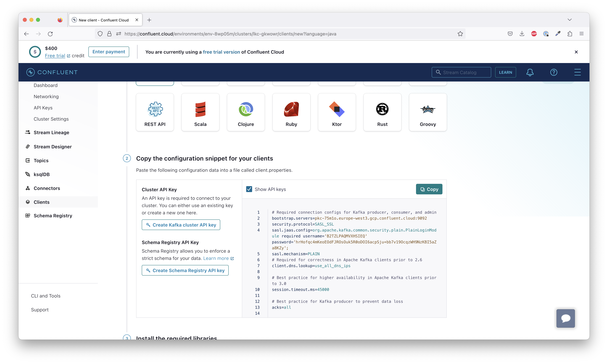Close the New client browser tab
Screen dimensions: 608x364
click(x=137, y=20)
